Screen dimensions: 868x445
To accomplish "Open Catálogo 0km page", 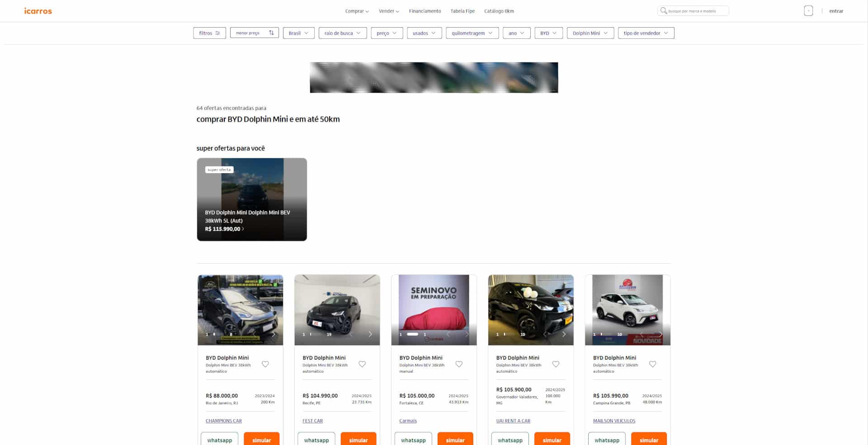I will coord(499,11).
